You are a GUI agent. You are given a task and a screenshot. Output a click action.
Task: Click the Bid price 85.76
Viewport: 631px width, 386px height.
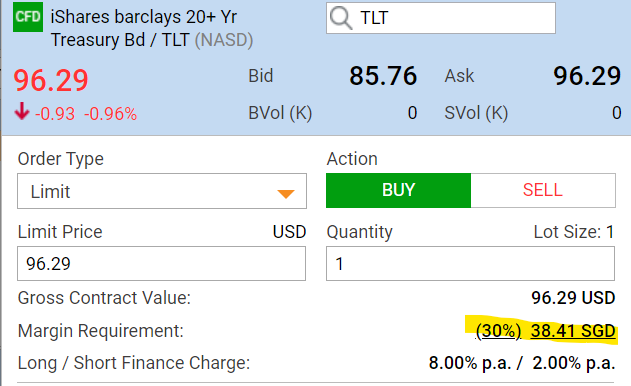click(383, 76)
